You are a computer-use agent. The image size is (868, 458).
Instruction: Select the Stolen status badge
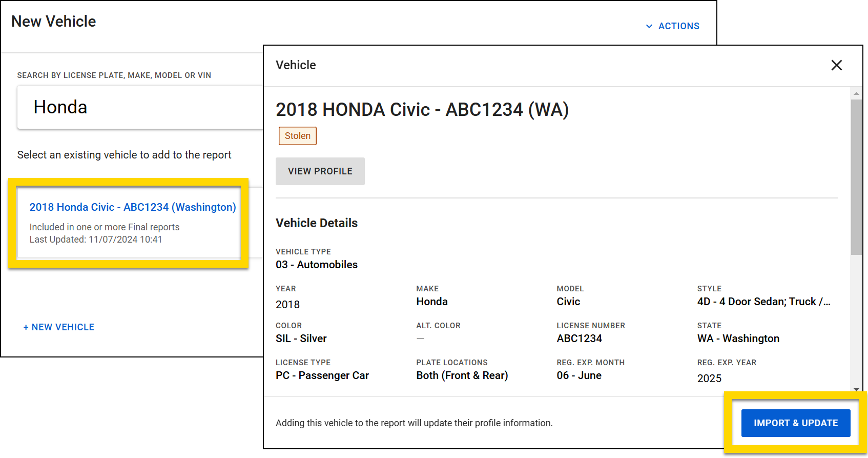(x=297, y=135)
